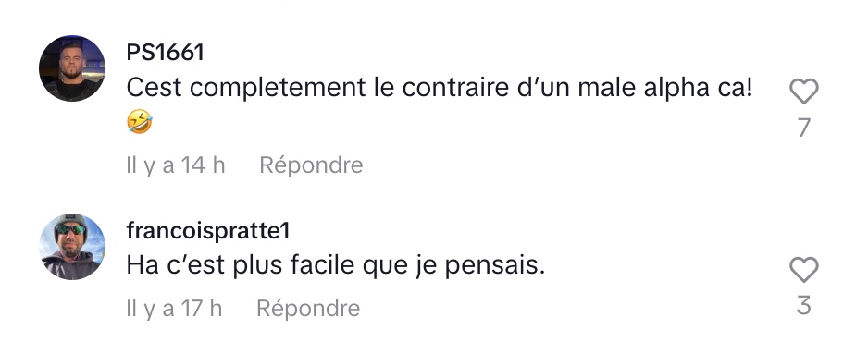Select the comment text about male alpha
The height and width of the screenshot is (342, 868).
pyautogui.click(x=440, y=104)
